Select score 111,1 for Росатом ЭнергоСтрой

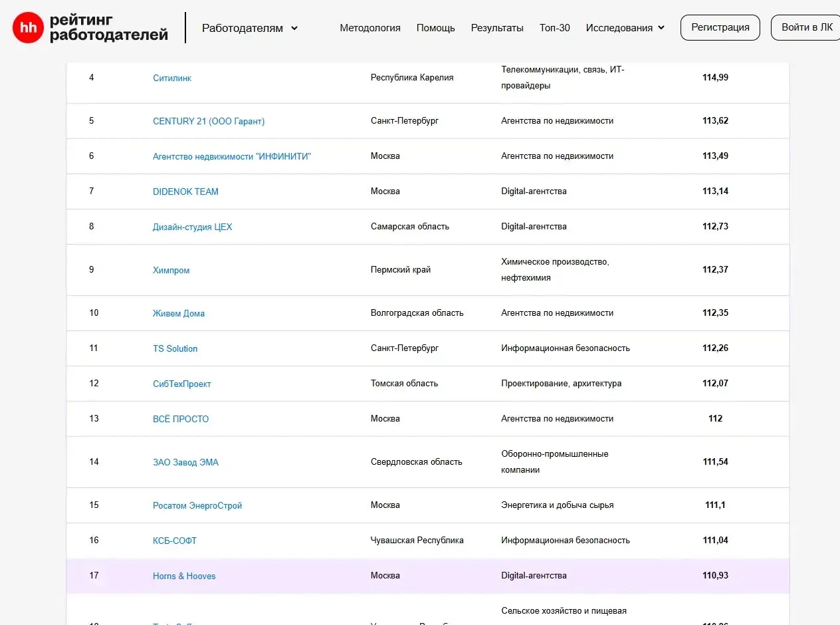(x=715, y=505)
